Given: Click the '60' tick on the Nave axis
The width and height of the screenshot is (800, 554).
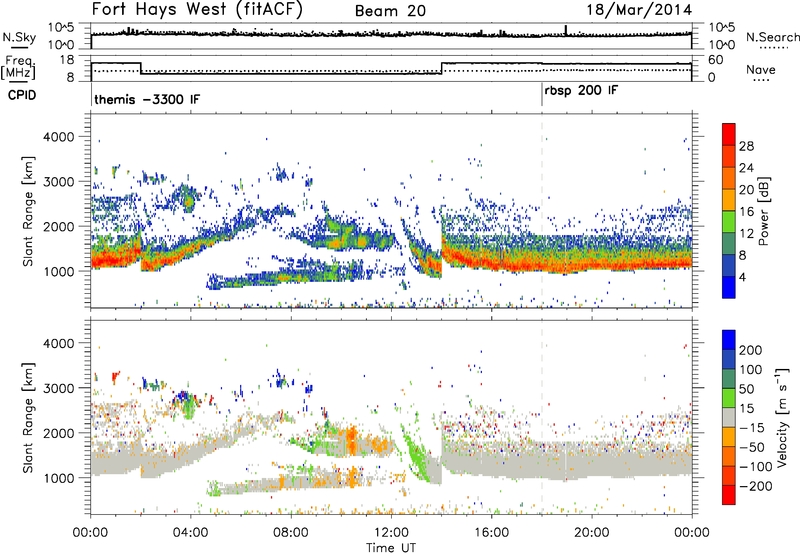Looking at the screenshot, I should tap(716, 60).
